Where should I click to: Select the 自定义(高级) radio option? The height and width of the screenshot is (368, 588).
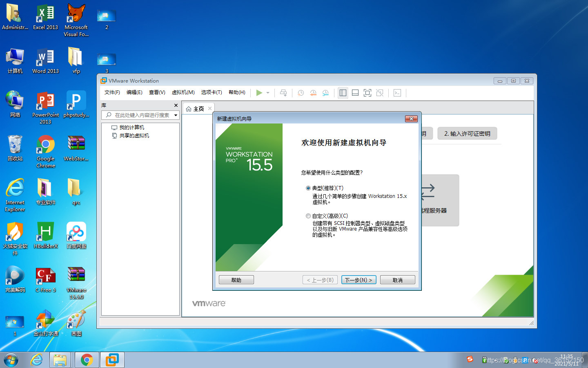pos(308,216)
